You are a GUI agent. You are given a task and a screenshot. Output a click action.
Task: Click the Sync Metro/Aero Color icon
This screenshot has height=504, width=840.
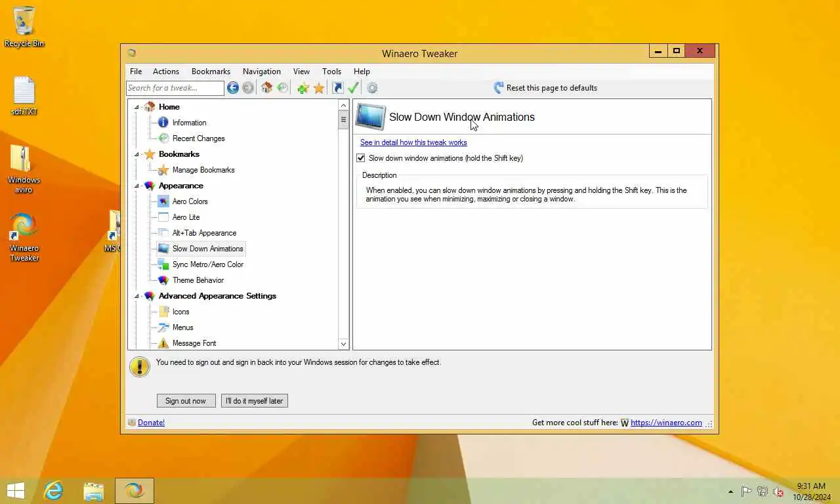(x=163, y=264)
